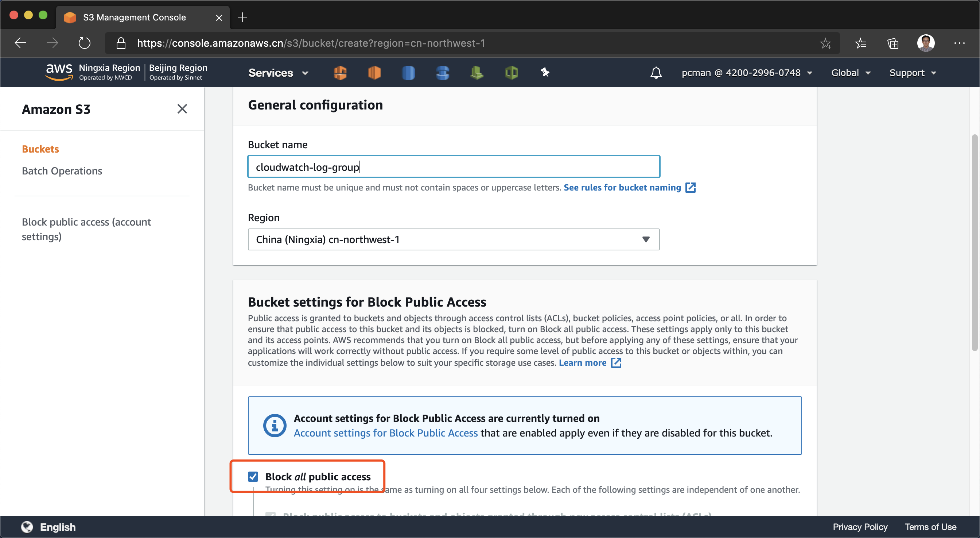This screenshot has width=980, height=538.
Task: Click the blue RDS cylinder shortcut icon
Action: click(x=408, y=72)
